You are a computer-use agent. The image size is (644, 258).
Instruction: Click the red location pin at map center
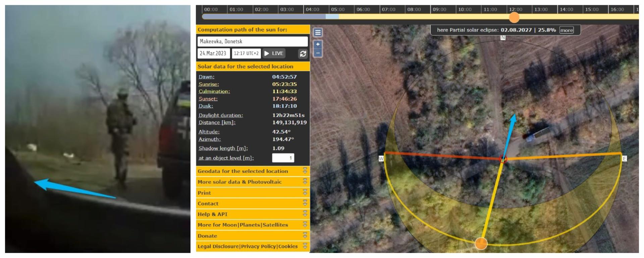503,159
